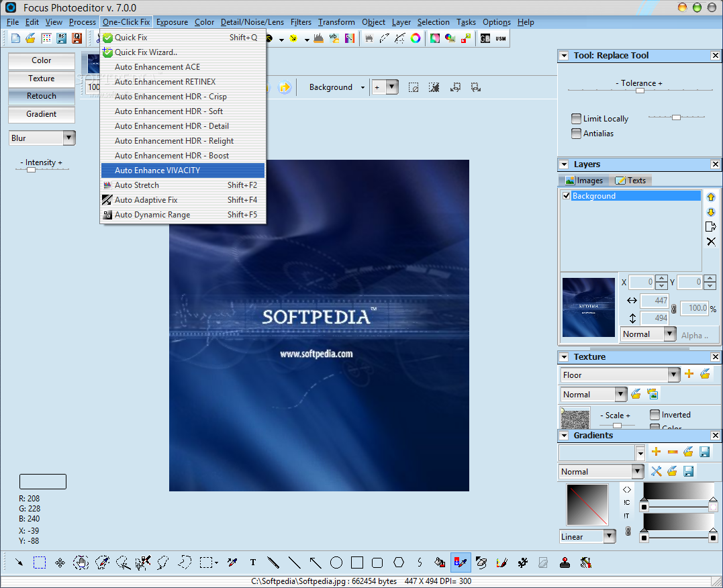
Task: Click the Texture mode button
Action: click(x=42, y=79)
